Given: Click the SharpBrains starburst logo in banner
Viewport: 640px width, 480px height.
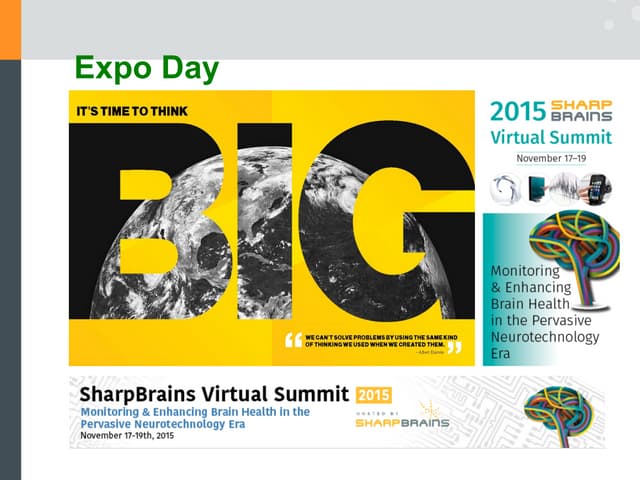Looking at the screenshot, I should 430,409.
